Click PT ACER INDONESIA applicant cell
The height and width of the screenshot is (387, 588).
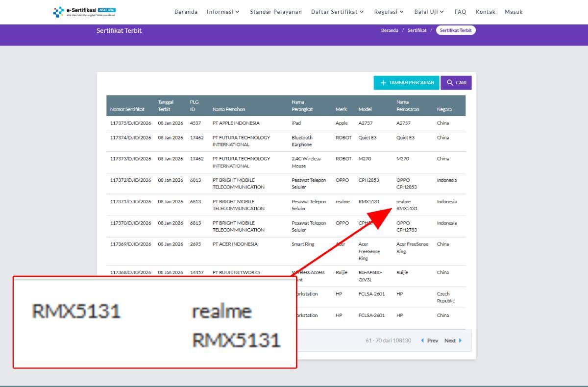235,244
